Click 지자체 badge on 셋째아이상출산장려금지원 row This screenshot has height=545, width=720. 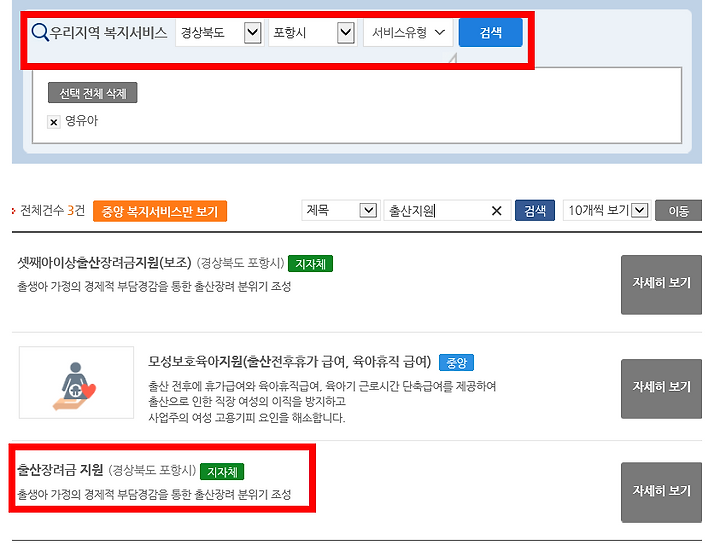point(310,264)
